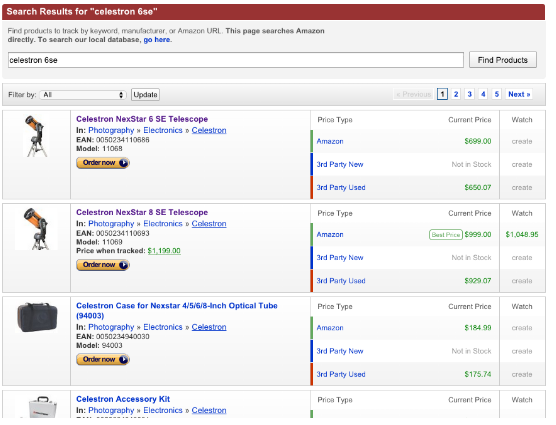Click the Find Products button
Viewport: 556px width, 425px height.
pyautogui.click(x=502, y=60)
